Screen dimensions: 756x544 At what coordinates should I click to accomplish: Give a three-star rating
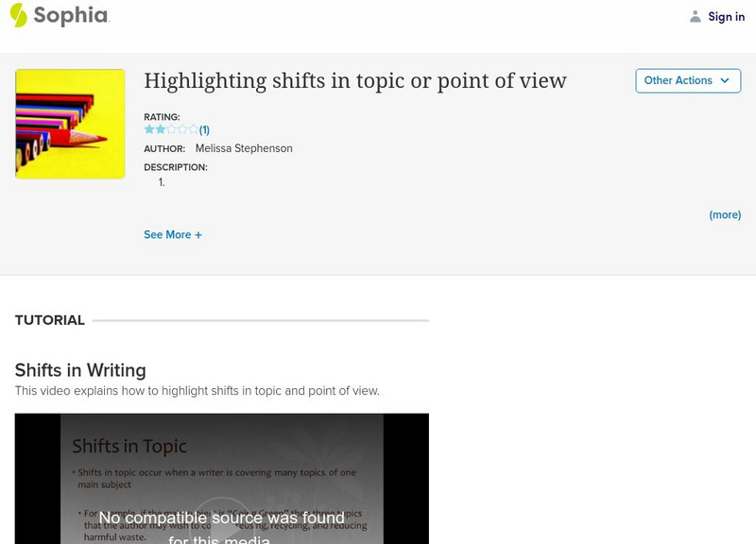[171, 129]
